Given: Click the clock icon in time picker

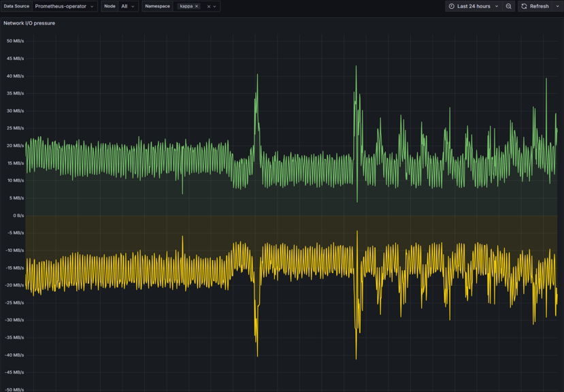Looking at the screenshot, I should tap(452, 6).
